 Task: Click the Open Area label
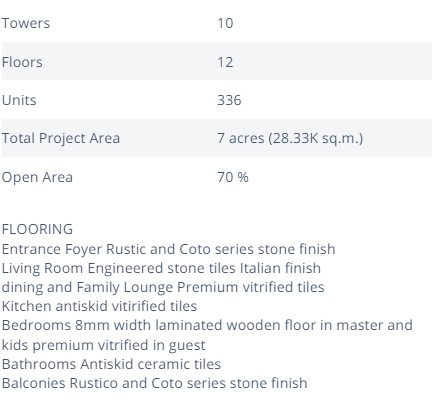click(x=37, y=177)
